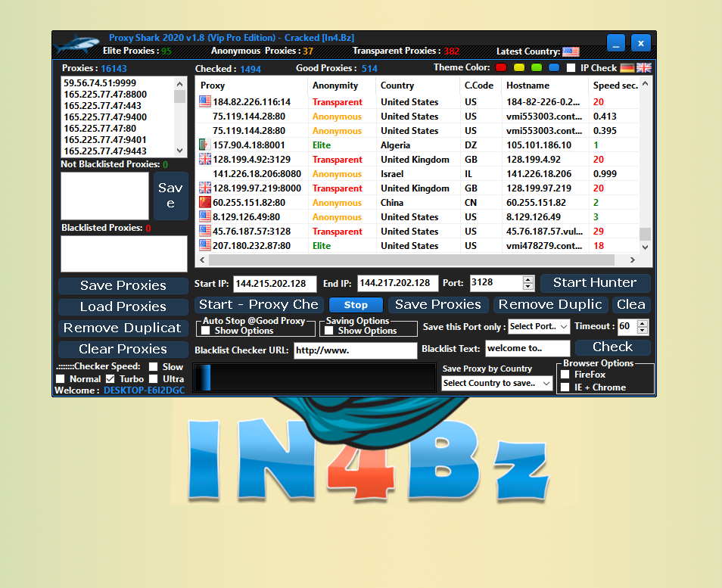Click Clear Proxies button

click(x=123, y=349)
